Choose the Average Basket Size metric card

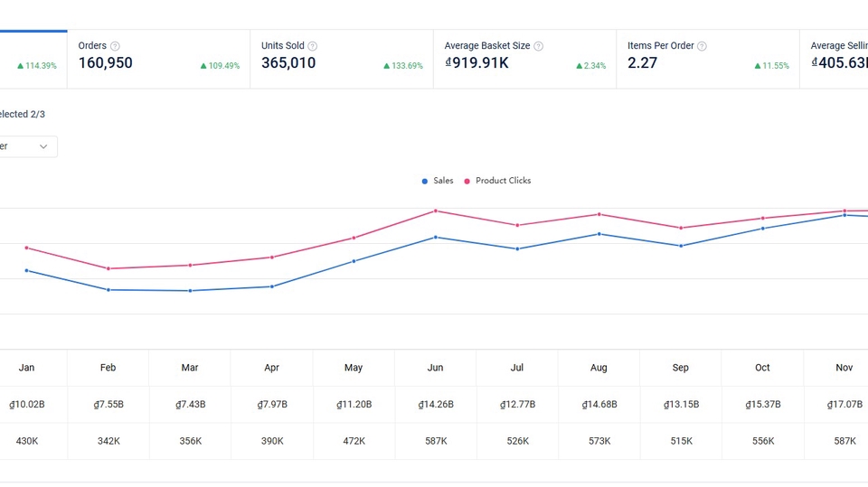[x=524, y=59]
